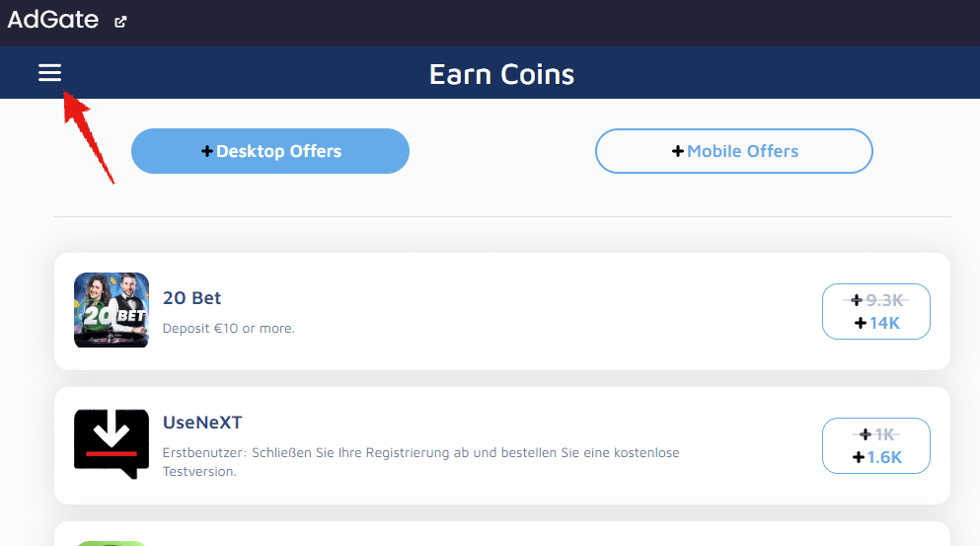Click the 20 Bet offer title

191,298
